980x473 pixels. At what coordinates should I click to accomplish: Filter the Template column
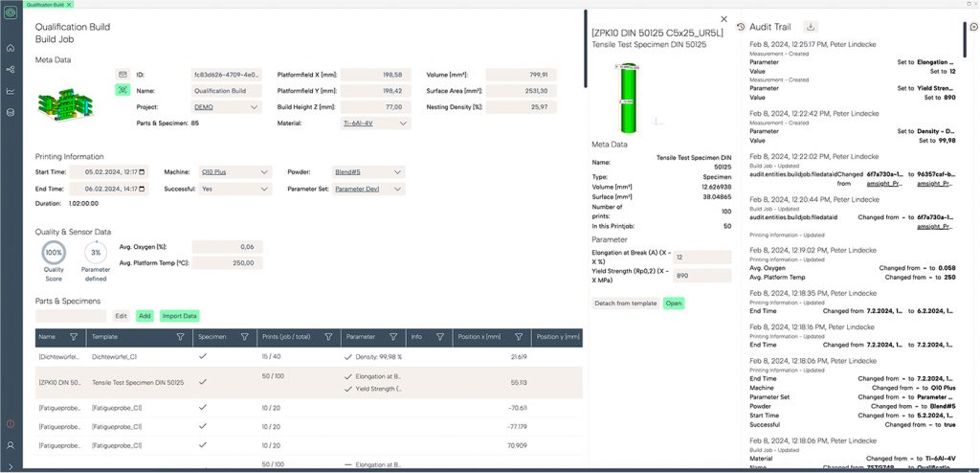[x=181, y=337]
